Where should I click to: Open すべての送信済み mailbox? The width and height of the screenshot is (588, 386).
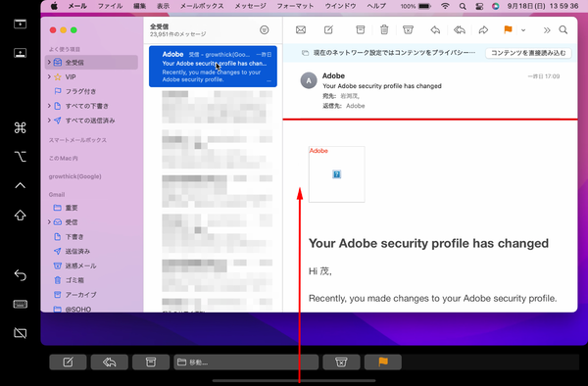pyautogui.click(x=90, y=121)
